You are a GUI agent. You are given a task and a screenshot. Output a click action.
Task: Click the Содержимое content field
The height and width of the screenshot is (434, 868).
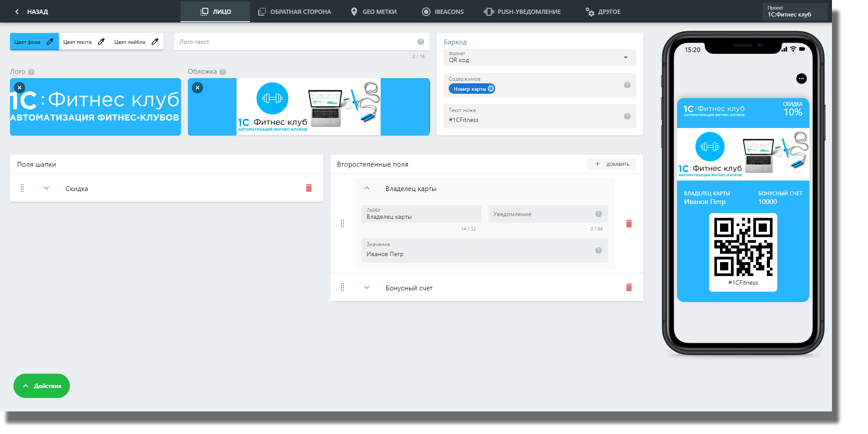pyautogui.click(x=539, y=85)
